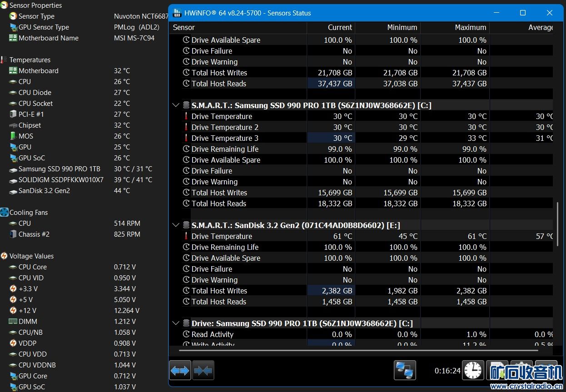This screenshot has width=566, height=392.
Task: Click the Temperatures thermometer icon in left panel
Action: click(x=4, y=60)
